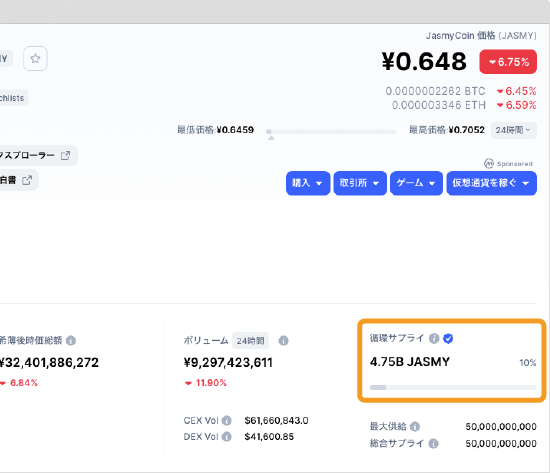Click the $61,660,843.0 CEX volume value
The width and height of the screenshot is (550, 473).
pyautogui.click(x=276, y=420)
